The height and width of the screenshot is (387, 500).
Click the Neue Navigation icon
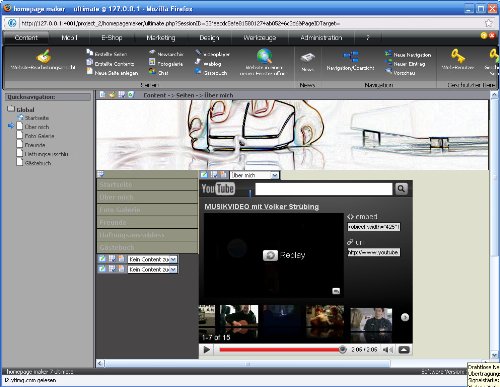point(388,53)
